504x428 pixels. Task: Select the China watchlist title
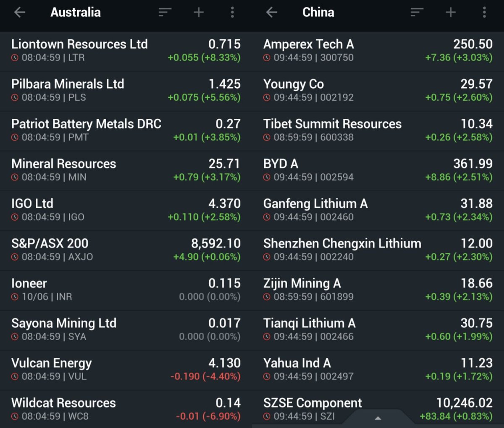(x=318, y=13)
